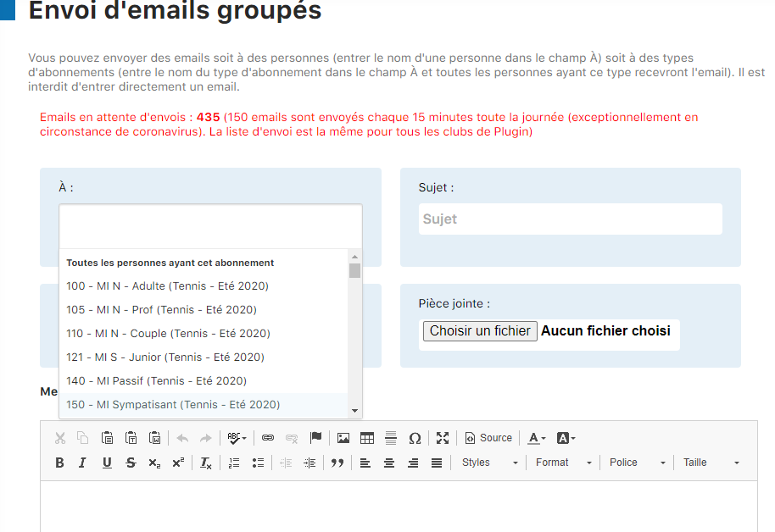Toggle Subscript formatting
The height and width of the screenshot is (532, 775).
click(x=154, y=463)
